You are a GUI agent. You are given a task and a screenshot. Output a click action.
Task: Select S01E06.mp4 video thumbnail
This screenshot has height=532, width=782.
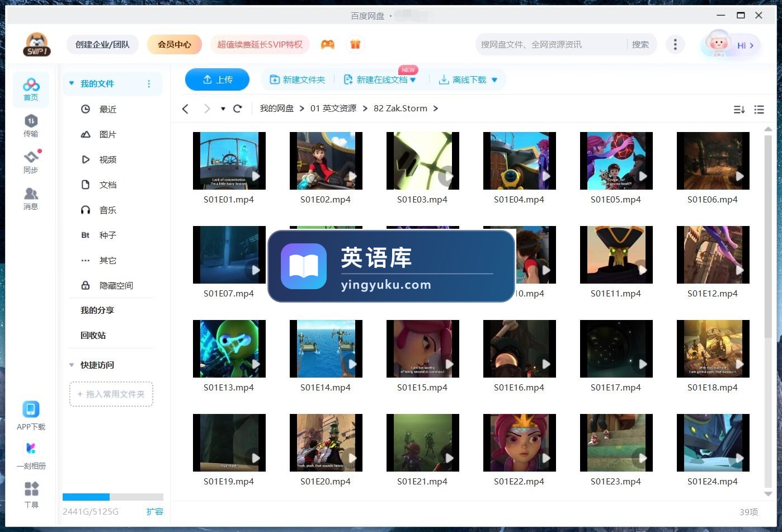tap(713, 161)
